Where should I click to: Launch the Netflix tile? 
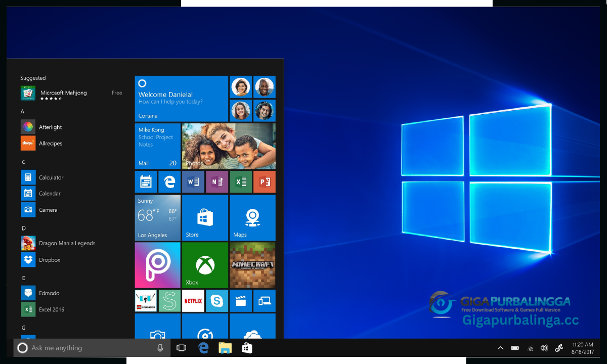(193, 301)
